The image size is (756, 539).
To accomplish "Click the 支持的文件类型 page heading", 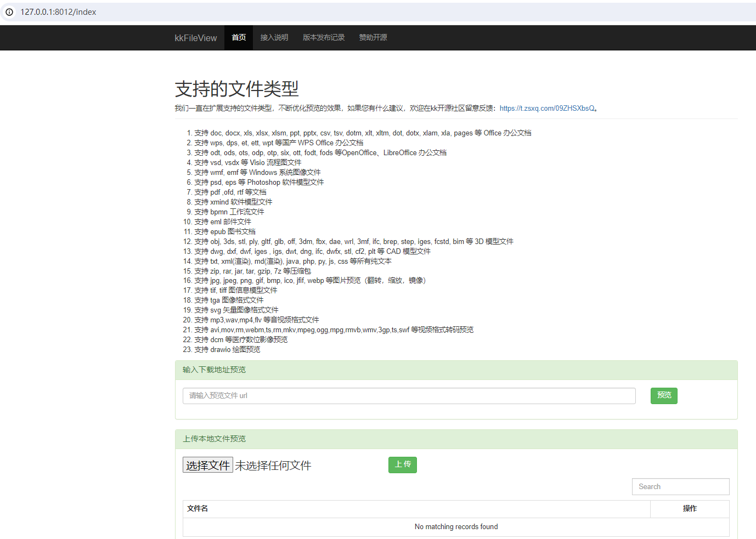I will tap(237, 89).
